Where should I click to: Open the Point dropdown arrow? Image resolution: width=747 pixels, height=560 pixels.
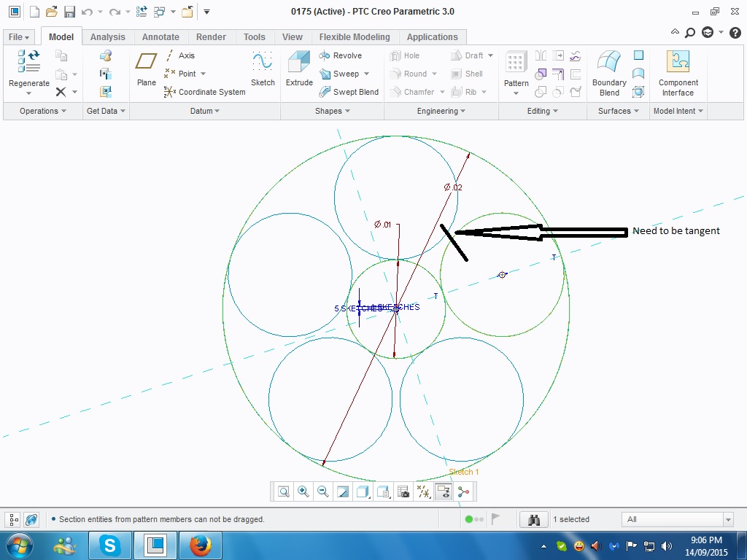tap(203, 74)
